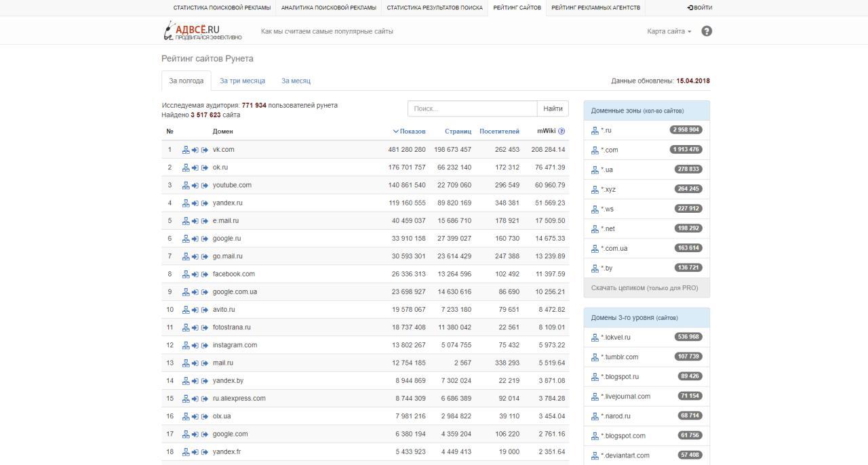The width and height of the screenshot is (868, 465).
Task: Click the sitemap icon in the vk.com row
Action: 186,150
